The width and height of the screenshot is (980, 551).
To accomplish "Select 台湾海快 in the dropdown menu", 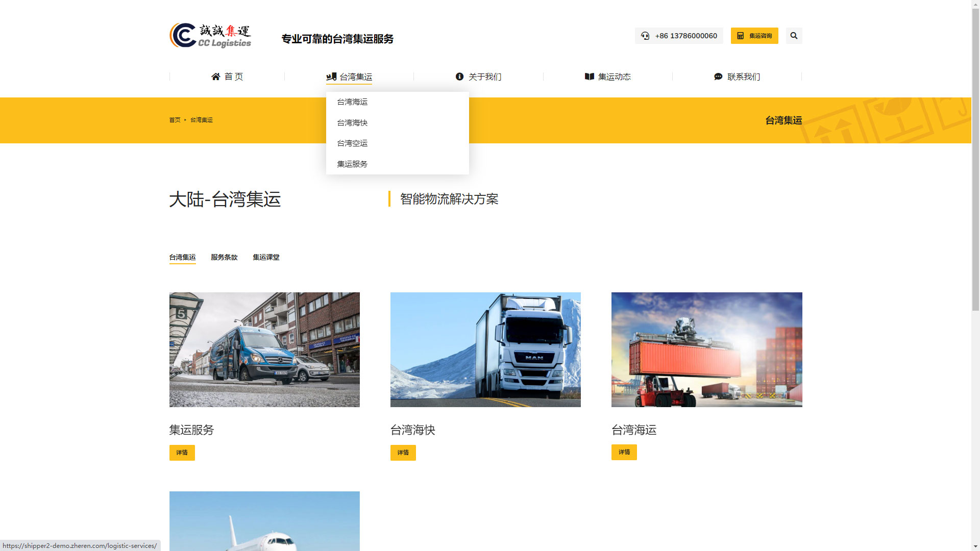I will pos(398,123).
